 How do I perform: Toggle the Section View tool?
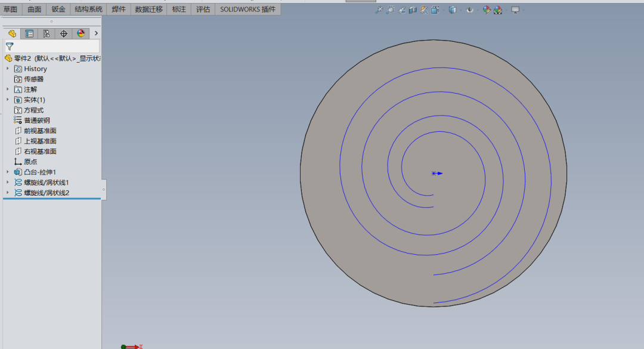tap(413, 10)
